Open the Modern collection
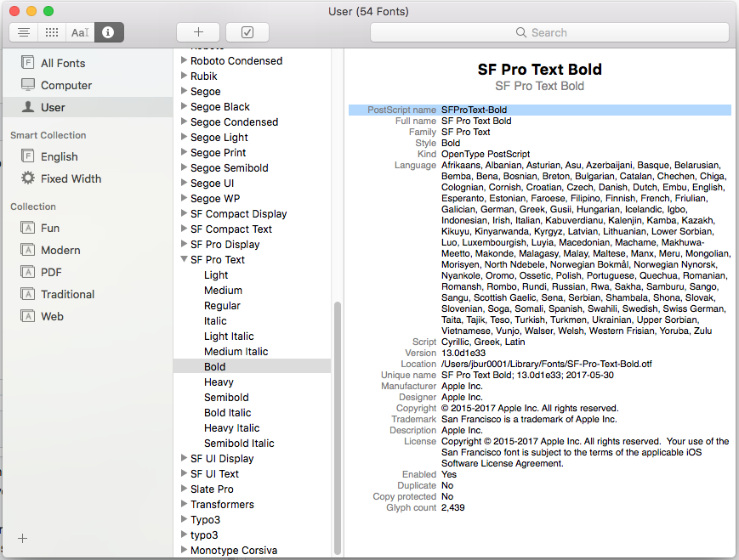Screen dimensions: 739x560 click(x=60, y=251)
